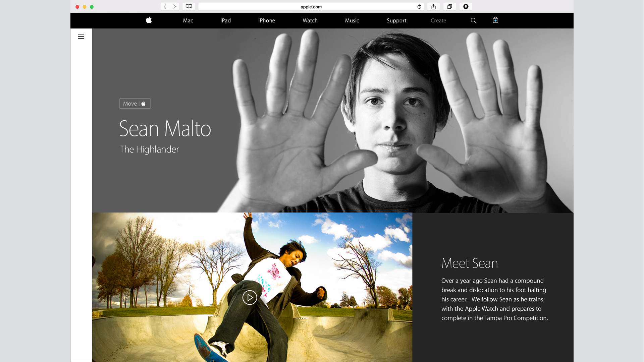This screenshot has width=644, height=362.
Task: Click the red close window button
Action: [77, 7]
